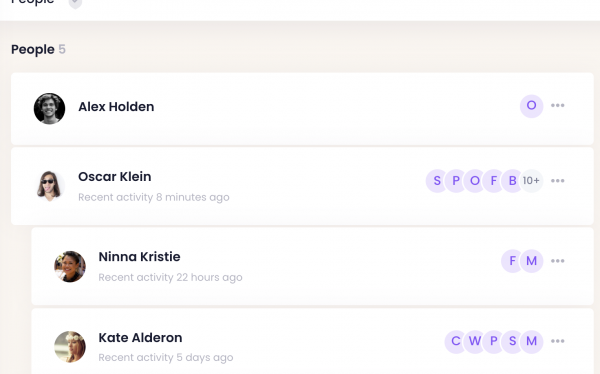The width and height of the screenshot is (600, 374).
Task: Expand the 10+ more badges on Oscar Klein
Action: 531,181
